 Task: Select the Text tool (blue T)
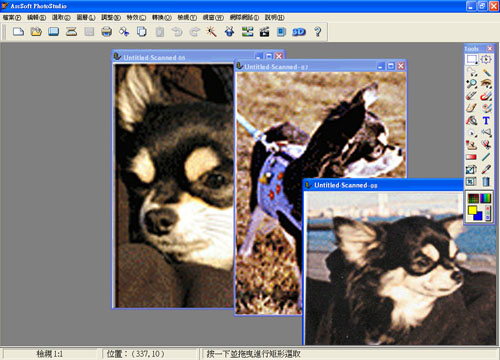486,121
